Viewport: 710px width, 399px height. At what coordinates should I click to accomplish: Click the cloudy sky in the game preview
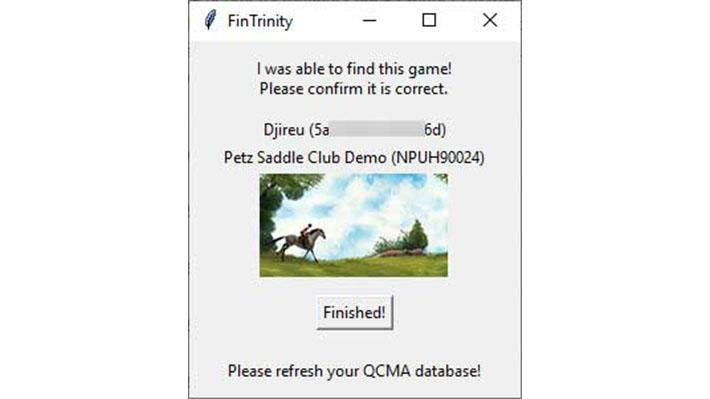[x=358, y=204]
